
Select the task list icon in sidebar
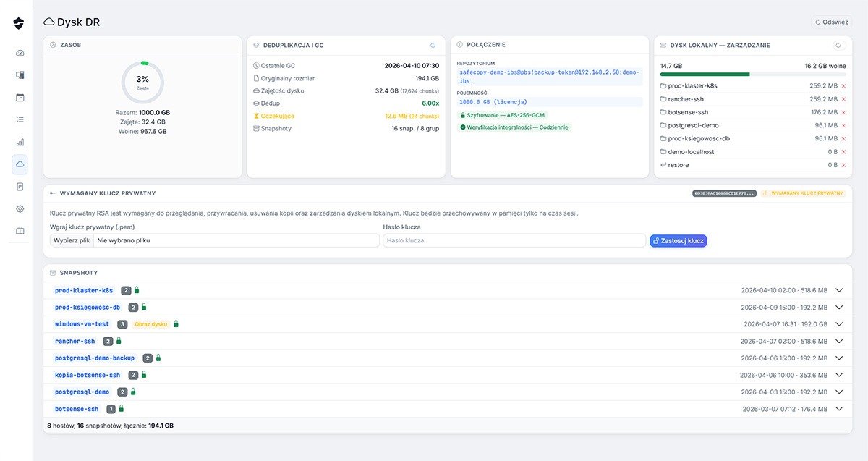pos(20,119)
